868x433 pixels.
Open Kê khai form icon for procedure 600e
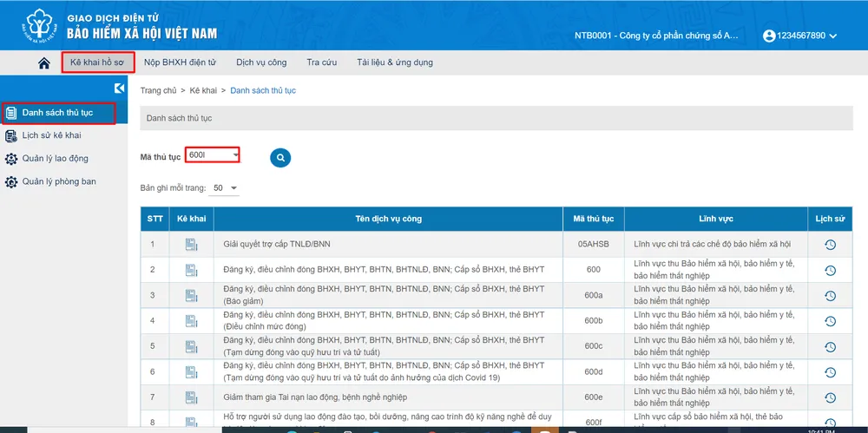[191, 397]
